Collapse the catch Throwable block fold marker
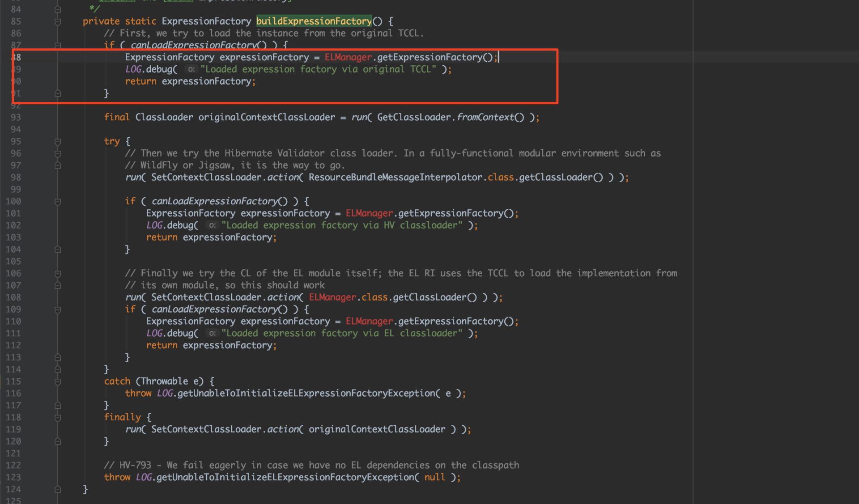Image resolution: width=859 pixels, height=504 pixels. [58, 381]
